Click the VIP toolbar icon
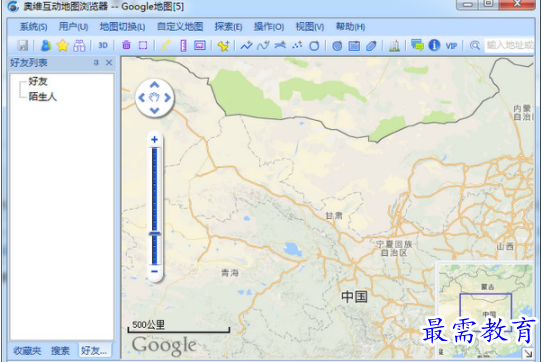544x362 pixels. (x=451, y=46)
